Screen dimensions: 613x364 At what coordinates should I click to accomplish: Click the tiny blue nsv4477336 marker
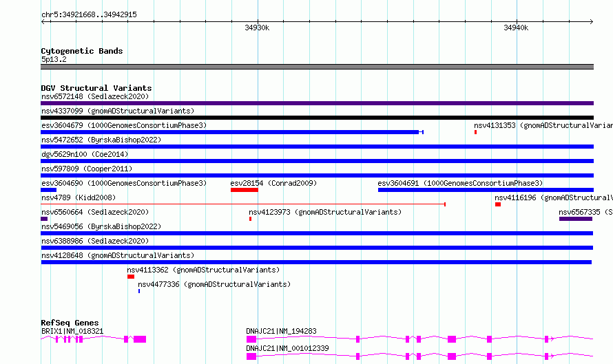tap(138, 291)
